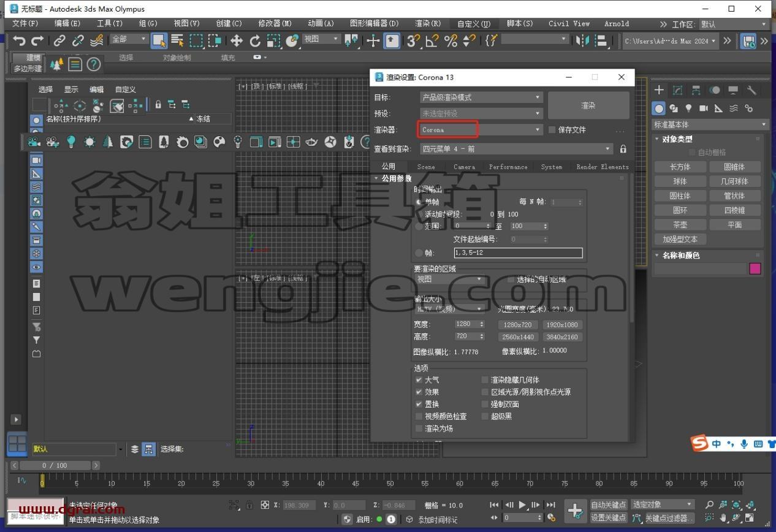The height and width of the screenshot is (532, 776).
Task: Click the Undo arrow icon
Action: 19,40
